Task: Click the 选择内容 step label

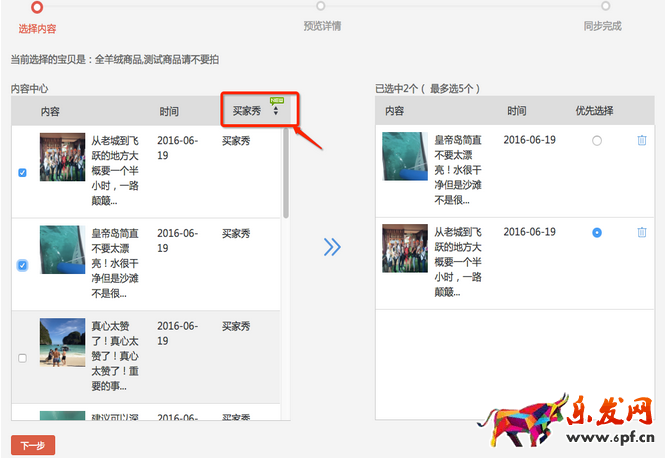Action: [x=37, y=29]
